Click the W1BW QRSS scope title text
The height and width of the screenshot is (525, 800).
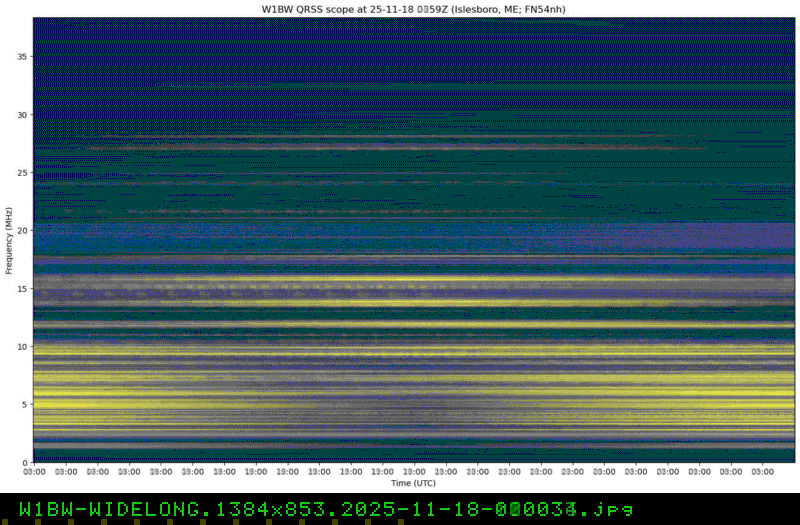pos(413,9)
